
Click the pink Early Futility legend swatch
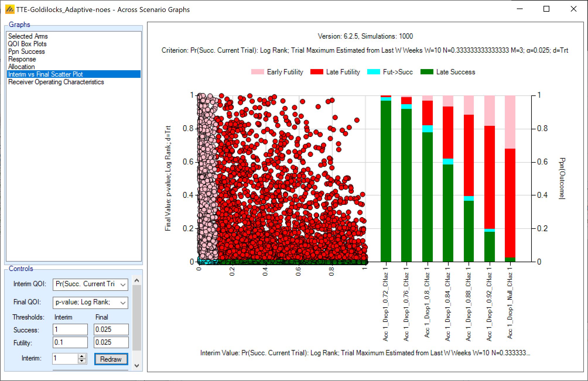[x=257, y=72]
